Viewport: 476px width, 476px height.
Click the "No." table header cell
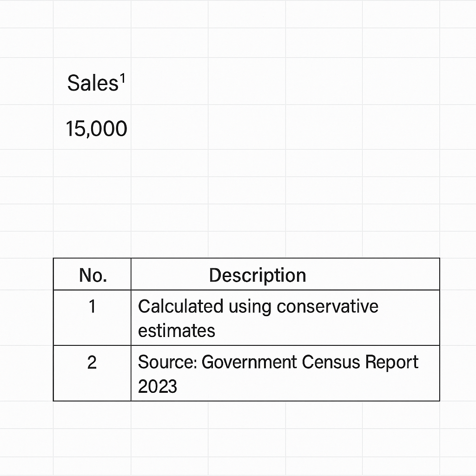[x=93, y=275]
